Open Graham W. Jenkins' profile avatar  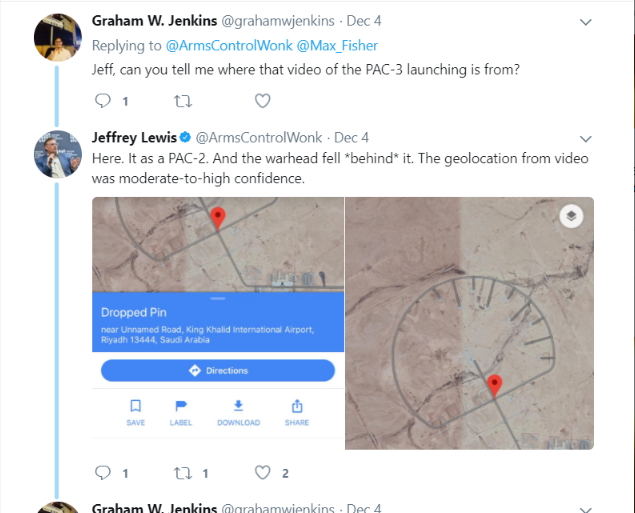tap(57, 38)
